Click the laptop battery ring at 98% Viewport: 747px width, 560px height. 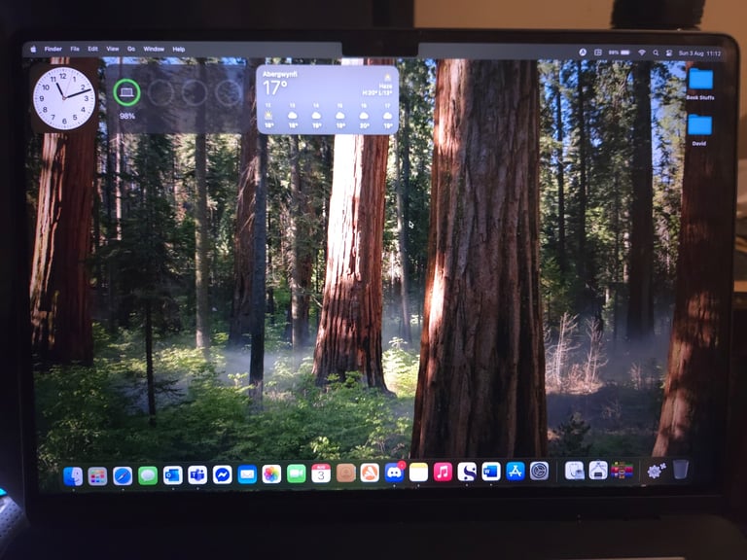[x=126, y=92]
